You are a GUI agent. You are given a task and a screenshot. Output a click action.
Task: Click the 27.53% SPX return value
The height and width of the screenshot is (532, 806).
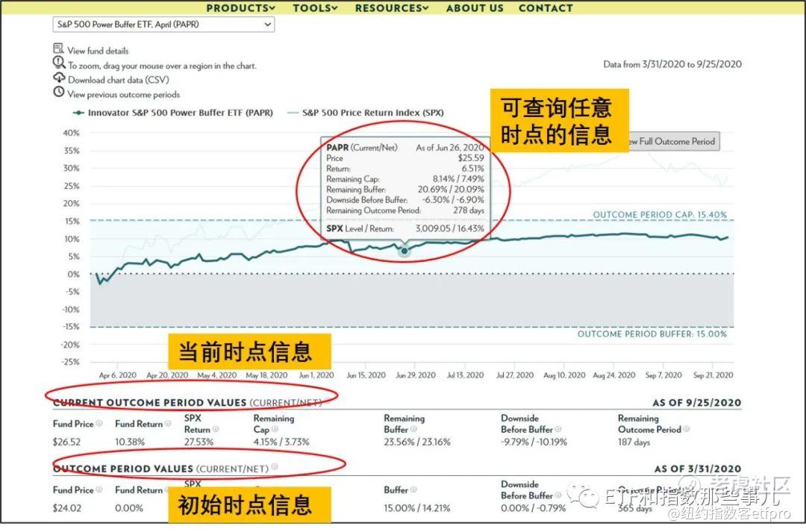(x=199, y=442)
